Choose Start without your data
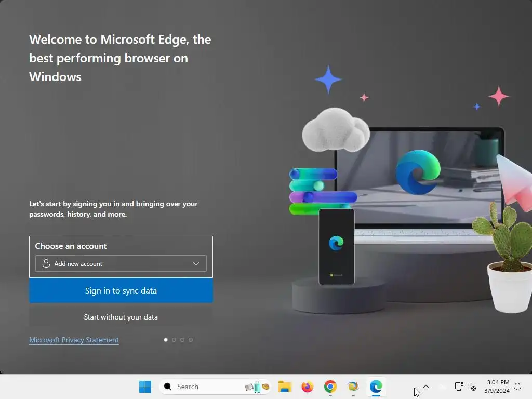The height and width of the screenshot is (399, 532). [121, 317]
